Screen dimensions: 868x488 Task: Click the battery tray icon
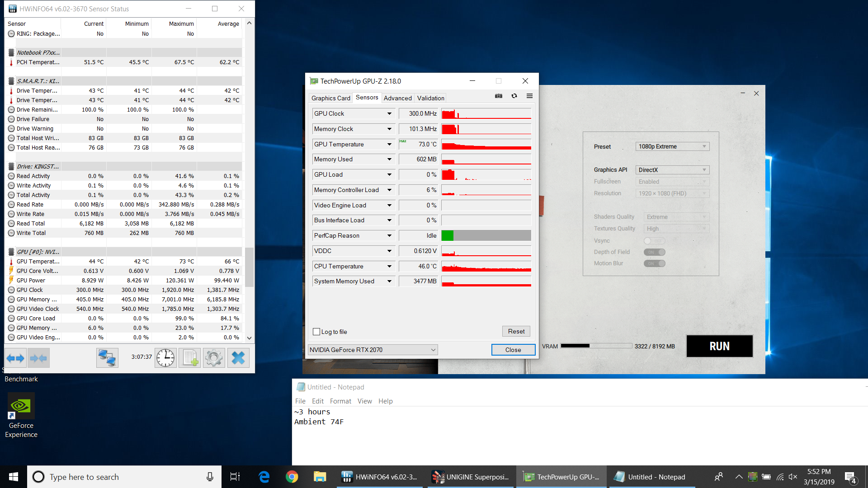pos(766,477)
